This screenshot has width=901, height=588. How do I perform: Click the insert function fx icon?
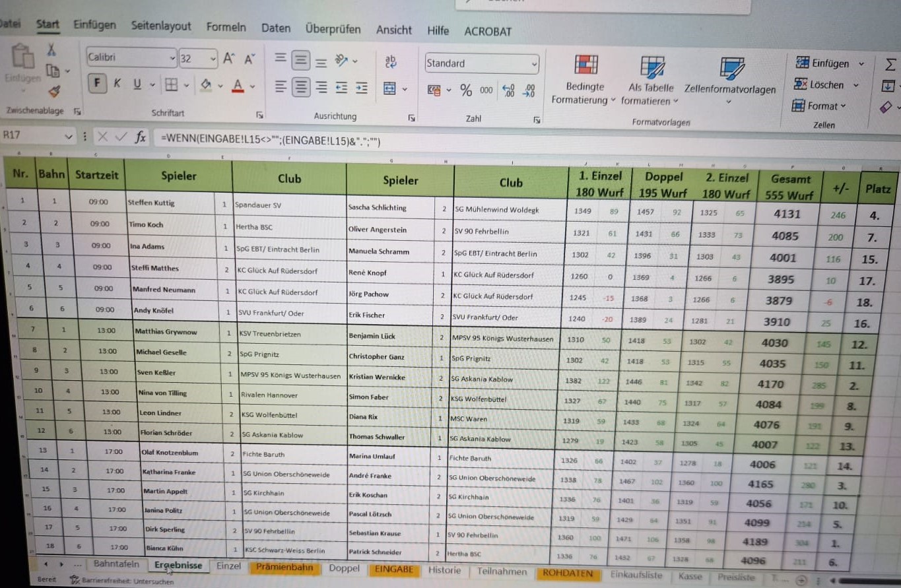click(x=141, y=137)
